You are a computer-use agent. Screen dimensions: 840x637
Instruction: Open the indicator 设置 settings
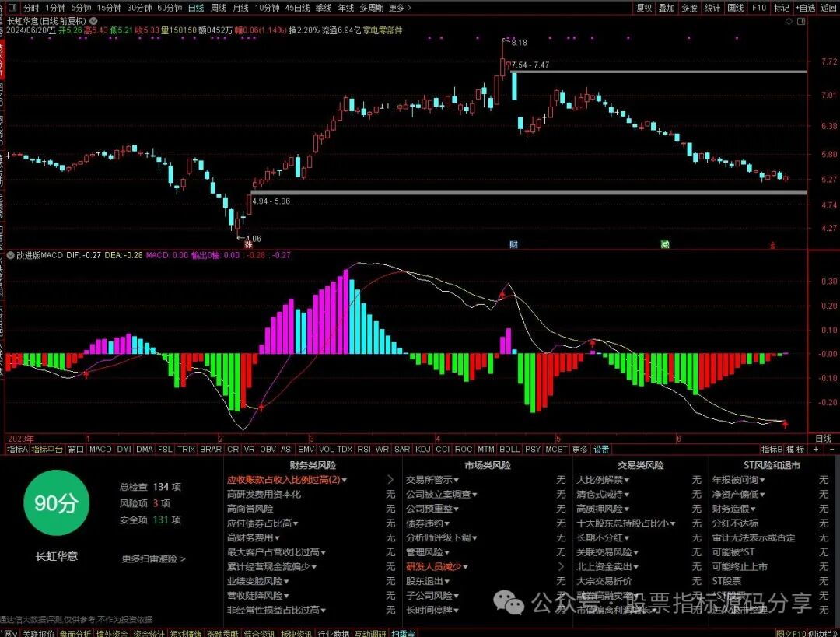(x=601, y=449)
